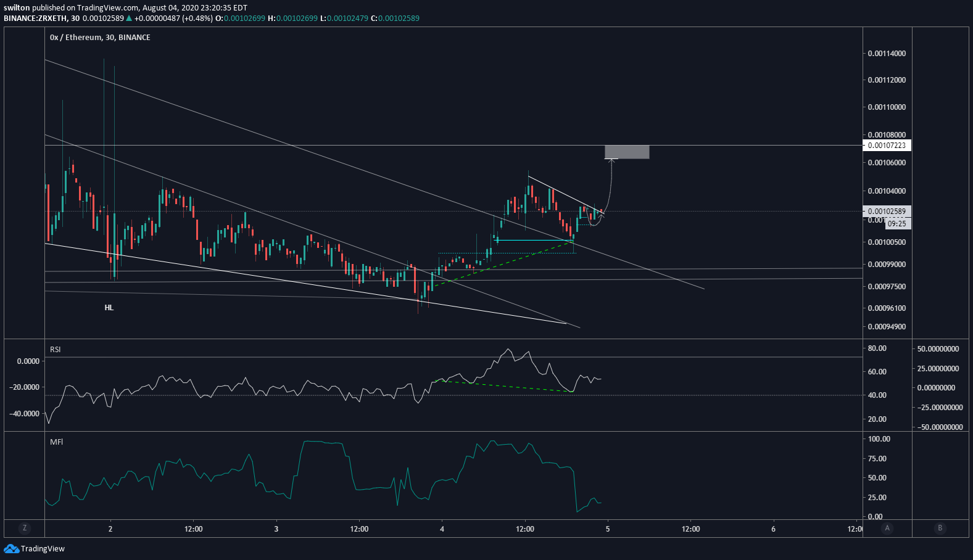Viewport: 973px width, 560px height.
Task: Click the price axis label 0.00104000
Action: [x=887, y=191]
